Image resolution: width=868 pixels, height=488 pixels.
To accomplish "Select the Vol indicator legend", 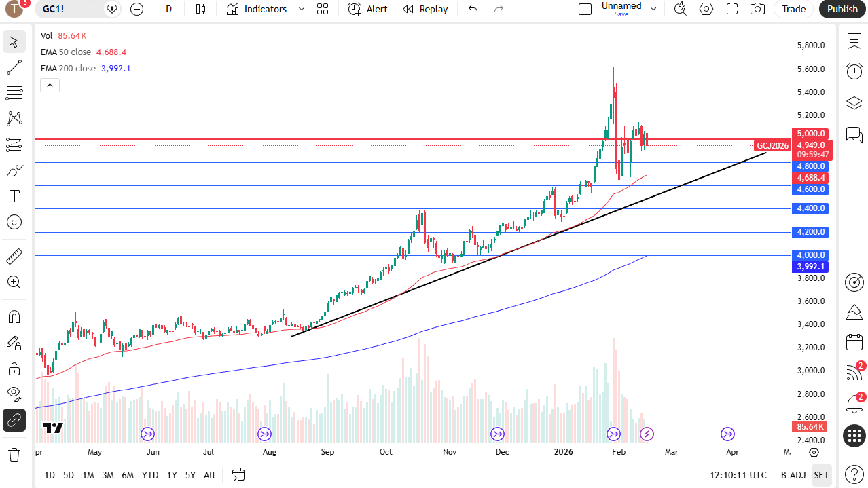I will click(46, 35).
